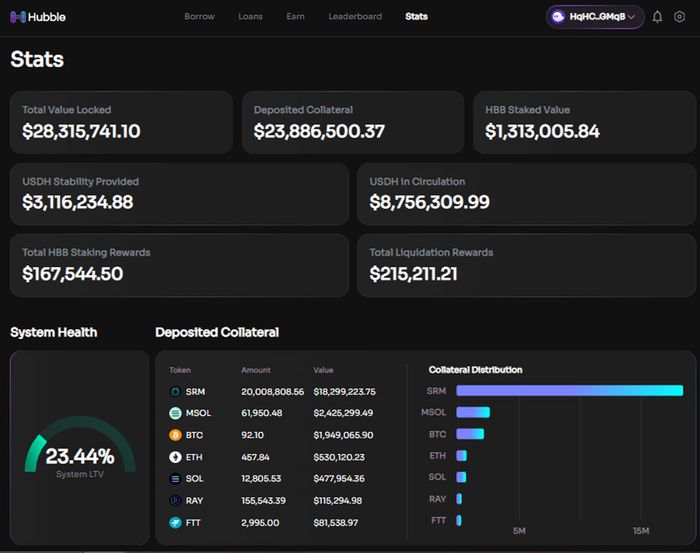This screenshot has width=700, height=553.
Task: Click the FTT token icon
Action: 175,522
